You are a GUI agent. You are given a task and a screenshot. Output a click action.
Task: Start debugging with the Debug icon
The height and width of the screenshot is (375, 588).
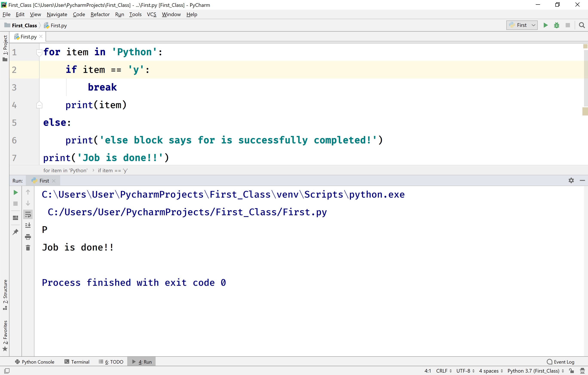(x=556, y=25)
